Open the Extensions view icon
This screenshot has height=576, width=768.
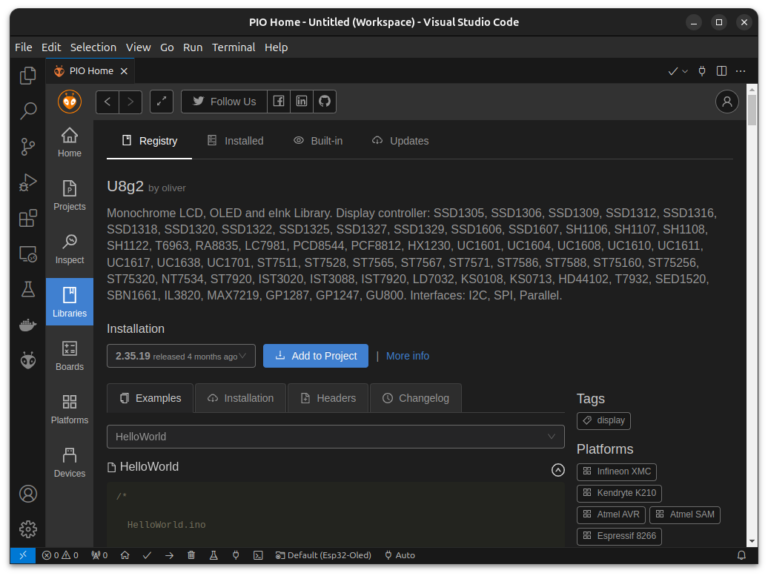click(28, 218)
